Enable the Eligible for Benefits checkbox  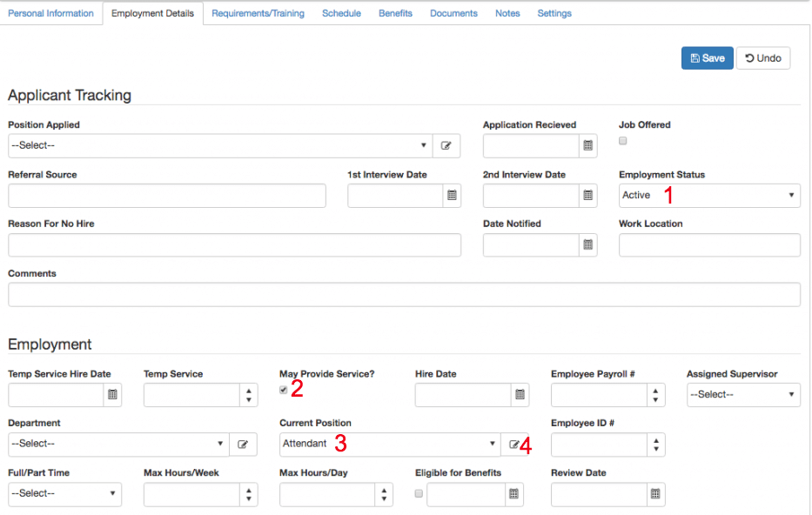[x=419, y=492]
